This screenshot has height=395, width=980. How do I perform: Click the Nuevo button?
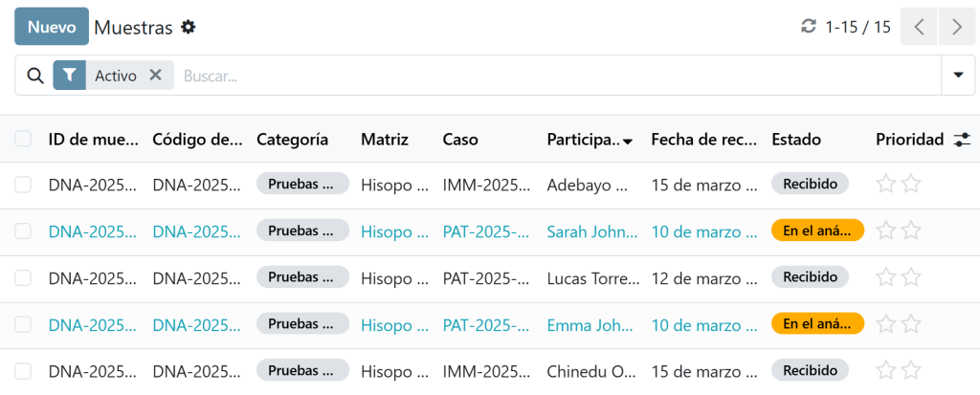pyautogui.click(x=52, y=27)
